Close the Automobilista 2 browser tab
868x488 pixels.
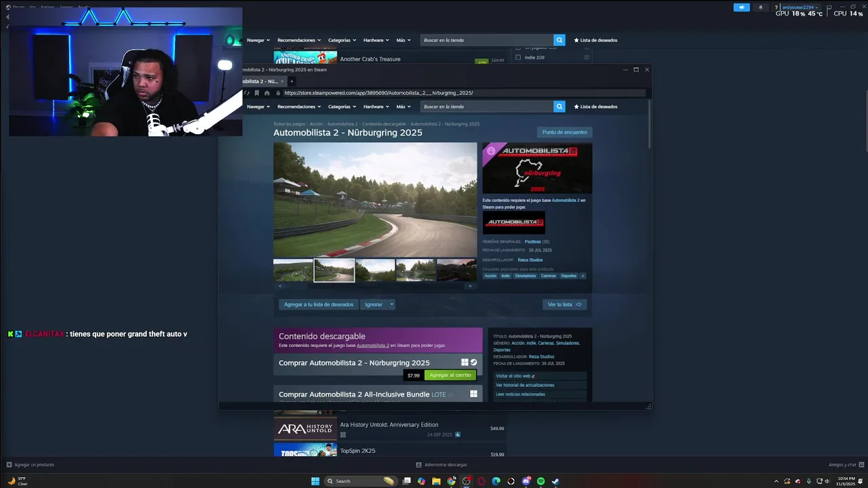281,81
